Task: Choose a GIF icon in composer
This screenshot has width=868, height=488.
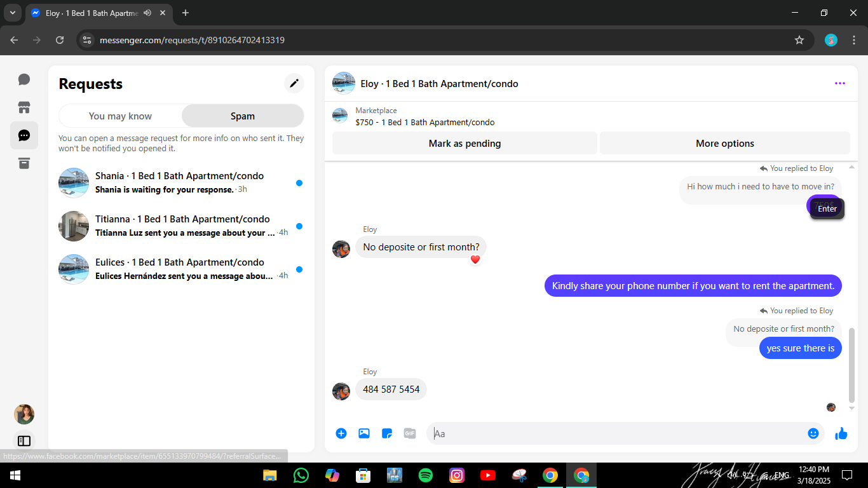Action: pos(410,433)
